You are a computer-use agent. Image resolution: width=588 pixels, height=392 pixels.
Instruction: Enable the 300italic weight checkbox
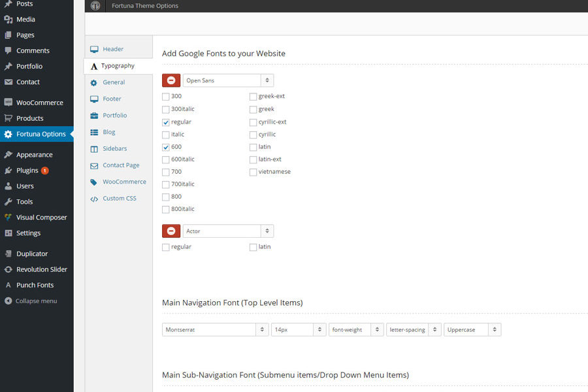pos(166,109)
